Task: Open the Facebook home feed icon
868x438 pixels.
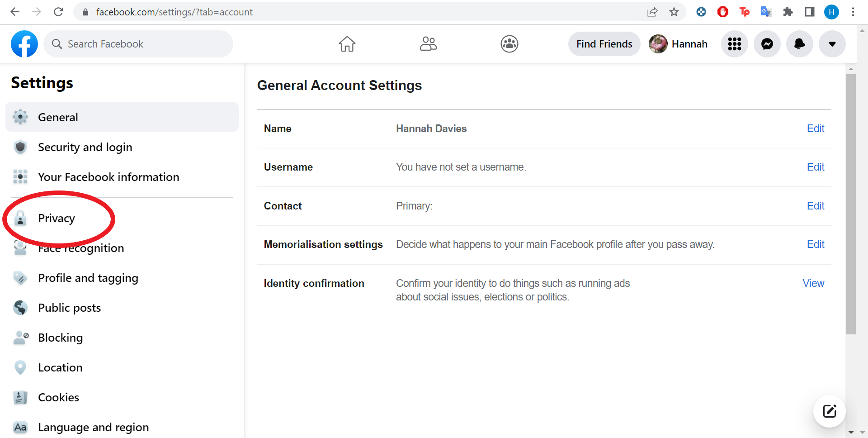Action: 347,44
